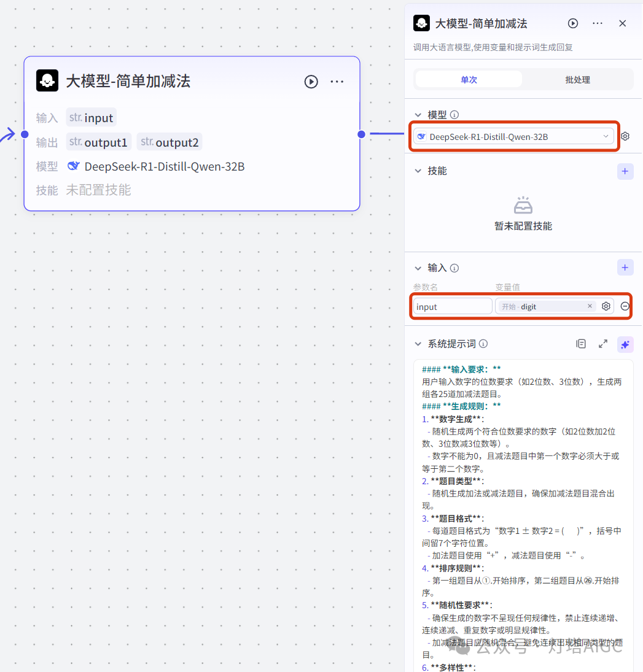The width and height of the screenshot is (643, 672).
Task: Click the '未配置技能' text on the node card
Action: [x=98, y=190]
